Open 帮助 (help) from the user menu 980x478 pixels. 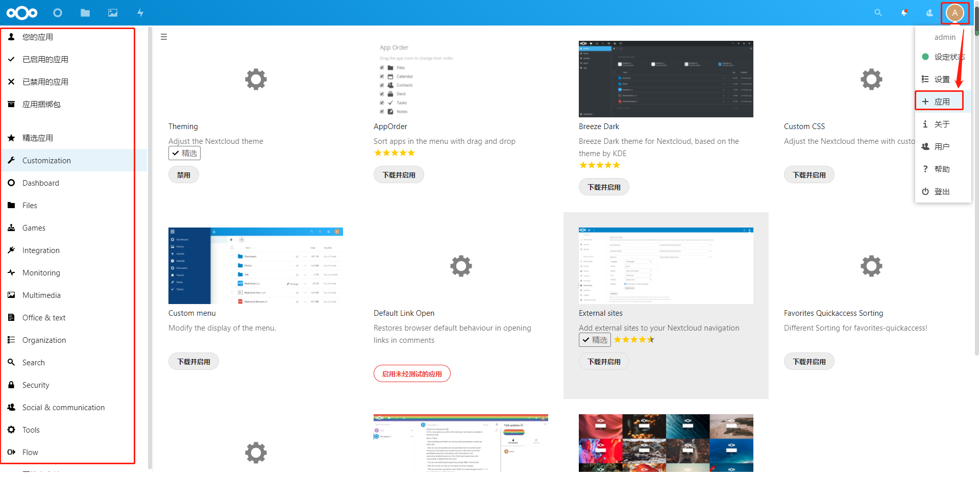pyautogui.click(x=943, y=169)
